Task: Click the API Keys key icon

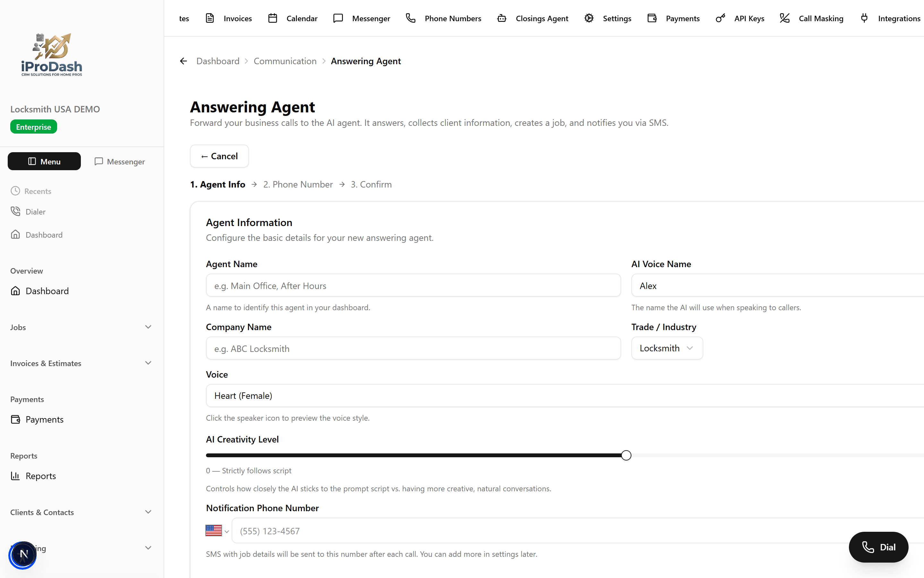Action: tap(720, 18)
